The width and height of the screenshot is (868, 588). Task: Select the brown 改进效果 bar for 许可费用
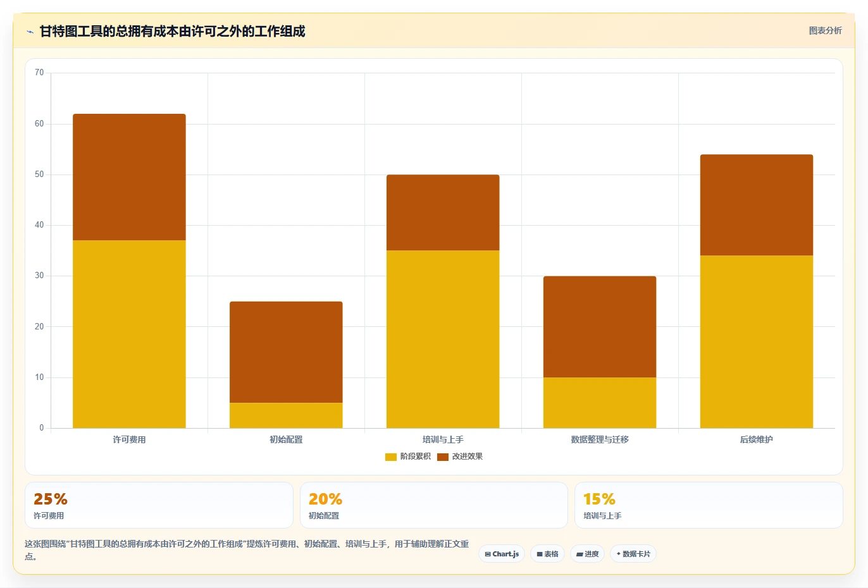click(129, 177)
